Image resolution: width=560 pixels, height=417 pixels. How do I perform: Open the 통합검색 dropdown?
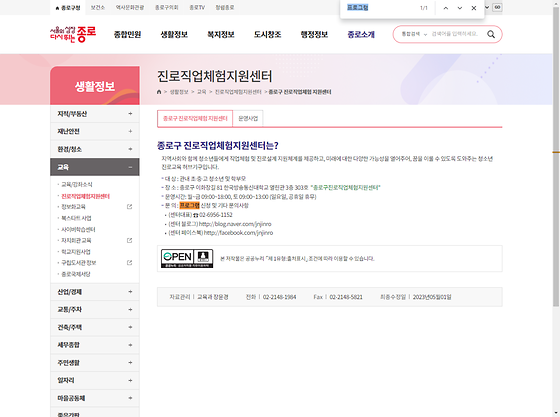(x=414, y=34)
